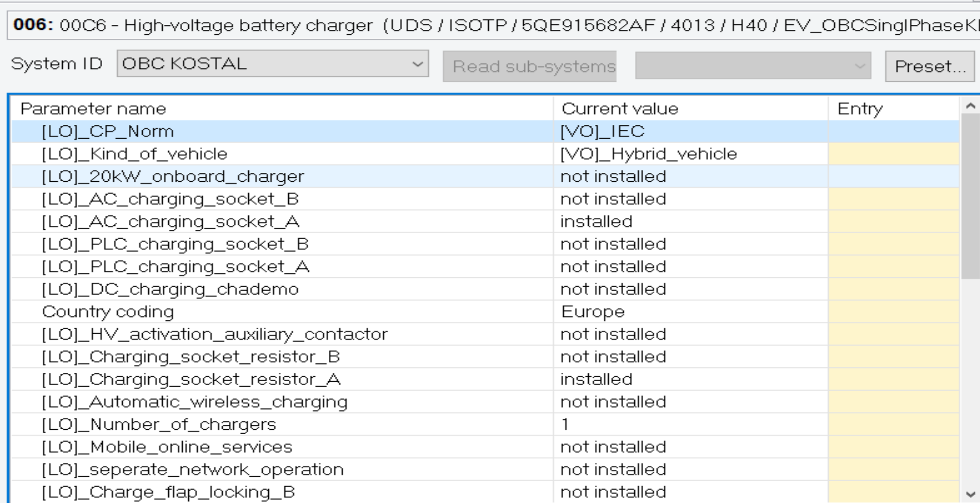Image resolution: width=980 pixels, height=503 pixels.
Task: Open the greyed-out sub-system dropdown
Action: pos(753,66)
